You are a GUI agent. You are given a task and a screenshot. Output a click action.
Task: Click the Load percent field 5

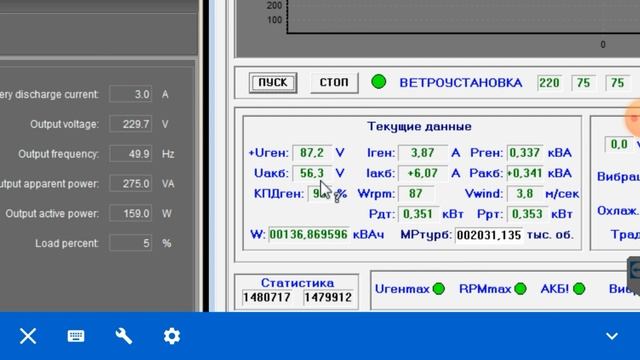click(131, 243)
